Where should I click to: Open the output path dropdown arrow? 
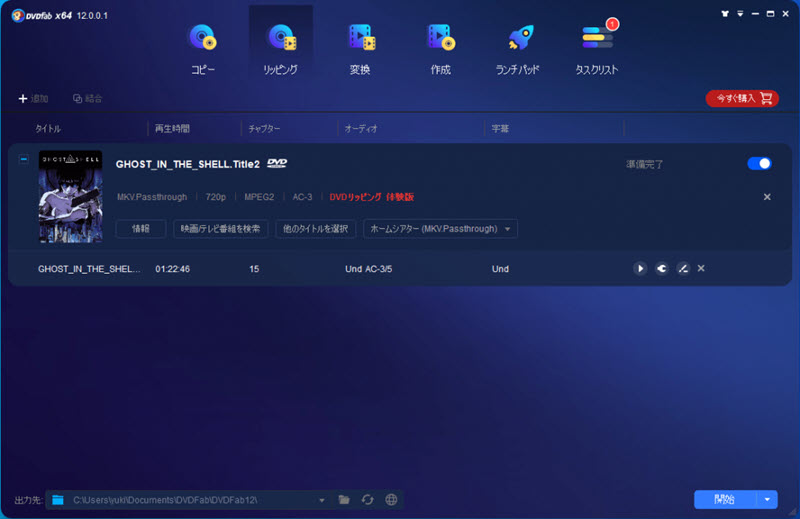pos(321,499)
